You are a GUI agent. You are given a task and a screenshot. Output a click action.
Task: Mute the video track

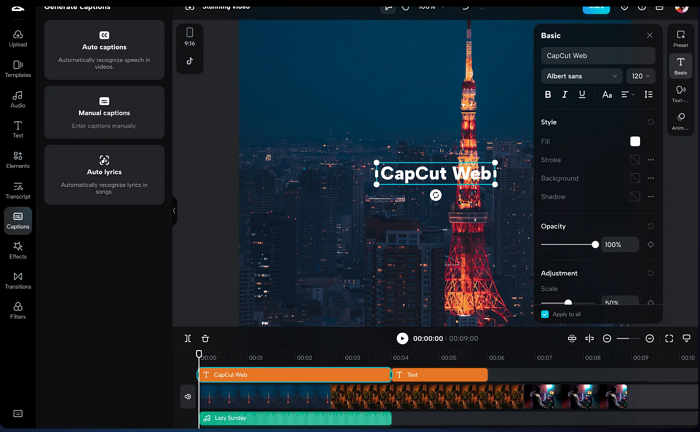[x=188, y=396]
